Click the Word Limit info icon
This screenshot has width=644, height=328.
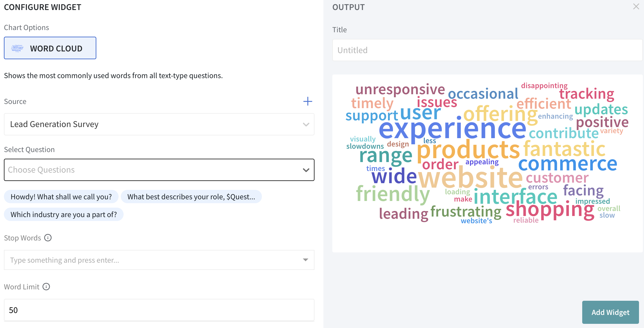46,287
